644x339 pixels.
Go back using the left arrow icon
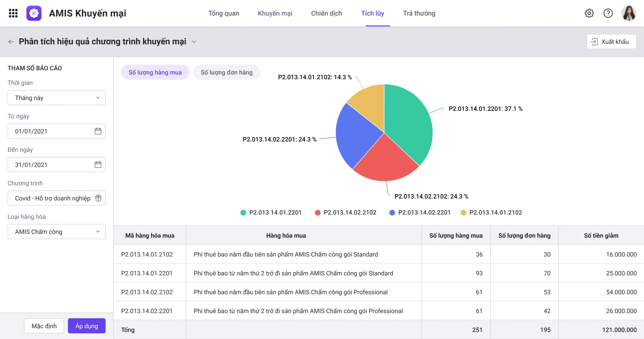tap(11, 42)
